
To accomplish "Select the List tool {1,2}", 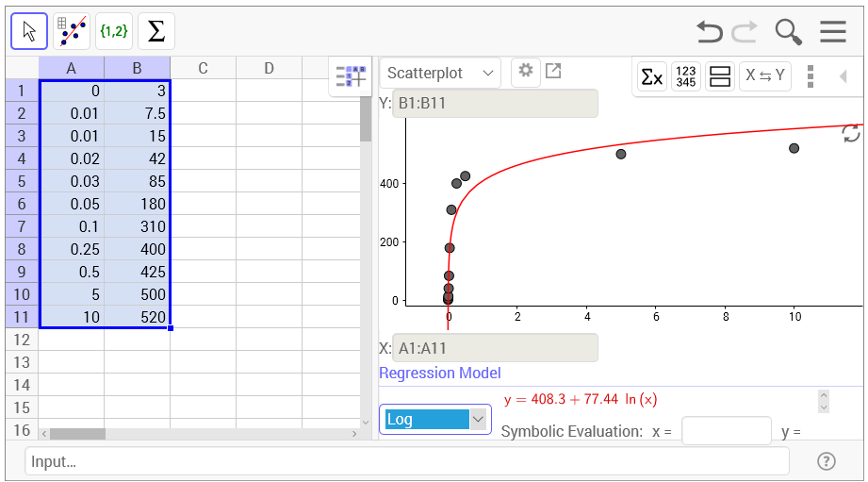I will pyautogui.click(x=114, y=31).
